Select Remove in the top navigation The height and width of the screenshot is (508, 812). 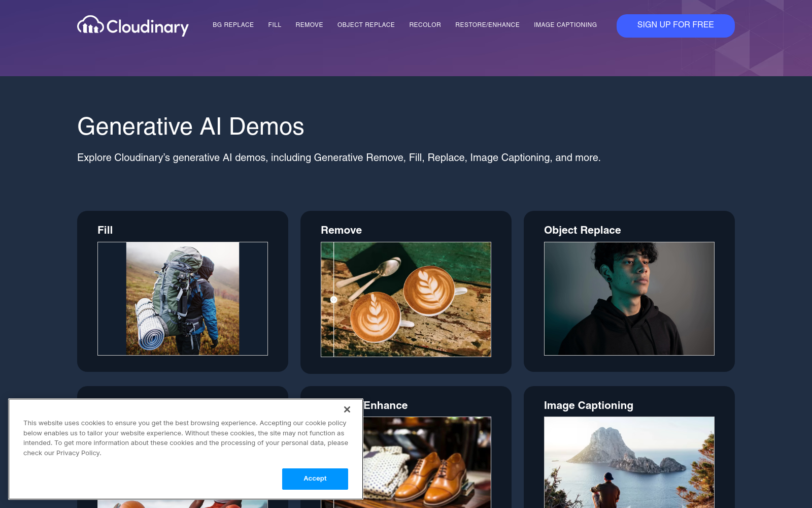click(x=309, y=25)
